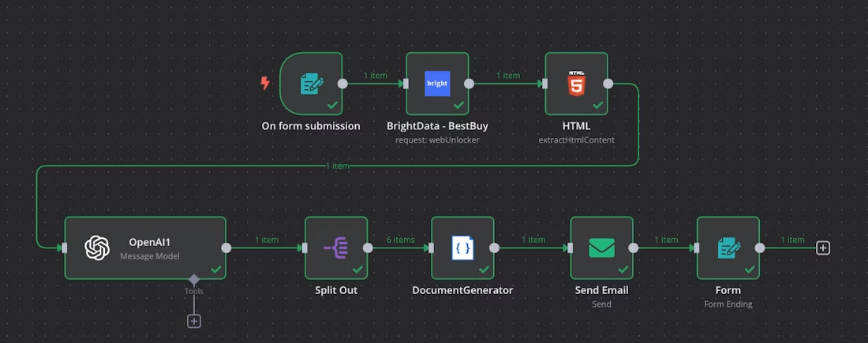The height and width of the screenshot is (343, 868).
Task: Select the On form submission trigger node
Action: click(311, 84)
